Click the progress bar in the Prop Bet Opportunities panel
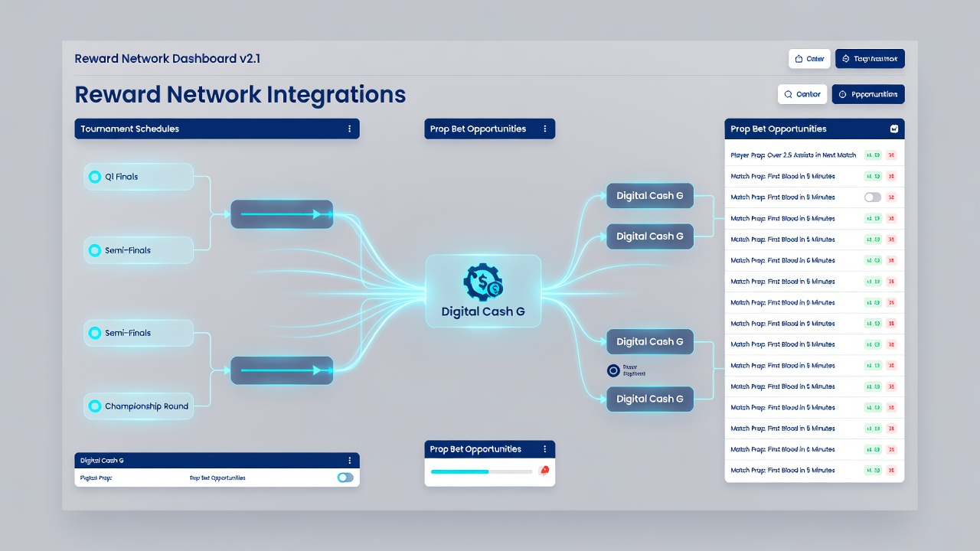Image resolution: width=980 pixels, height=551 pixels. [482, 471]
